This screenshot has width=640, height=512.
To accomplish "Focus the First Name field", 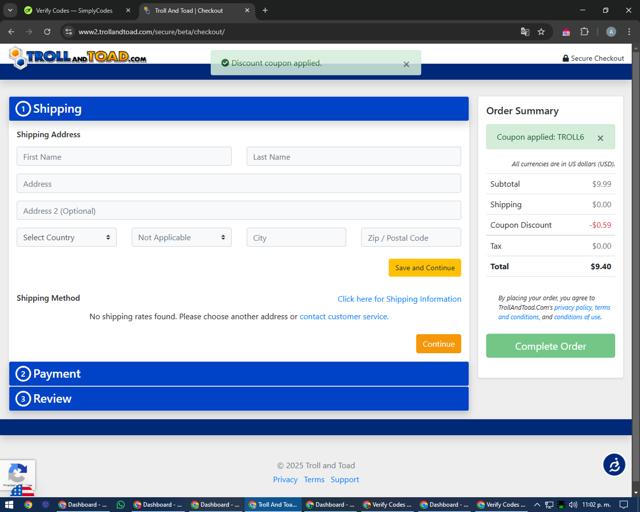I will pos(124,156).
